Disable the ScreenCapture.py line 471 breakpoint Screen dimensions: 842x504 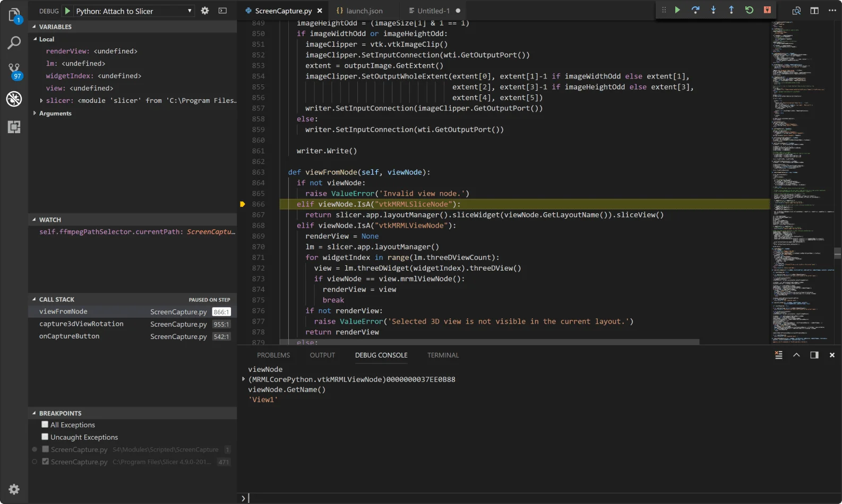pos(46,462)
